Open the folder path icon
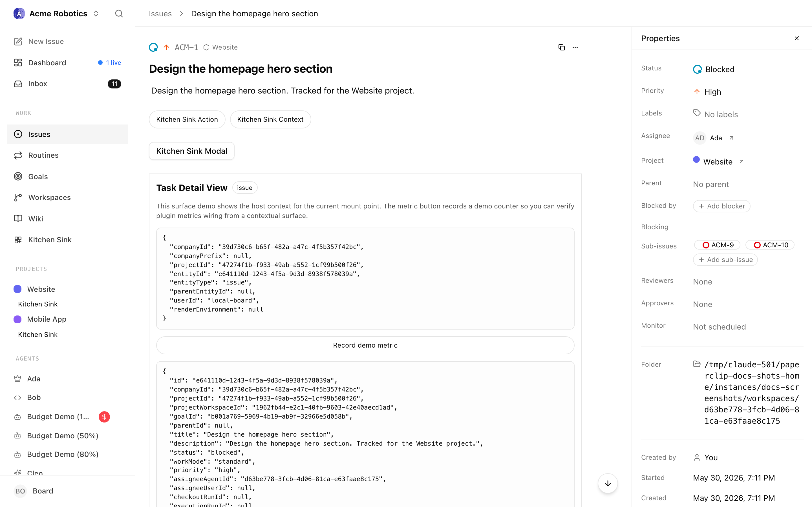This screenshot has height=507, width=812. (x=697, y=364)
